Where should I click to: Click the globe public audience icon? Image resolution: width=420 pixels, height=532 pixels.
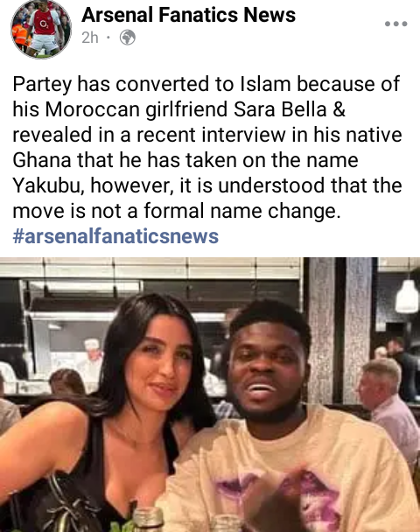point(128,38)
